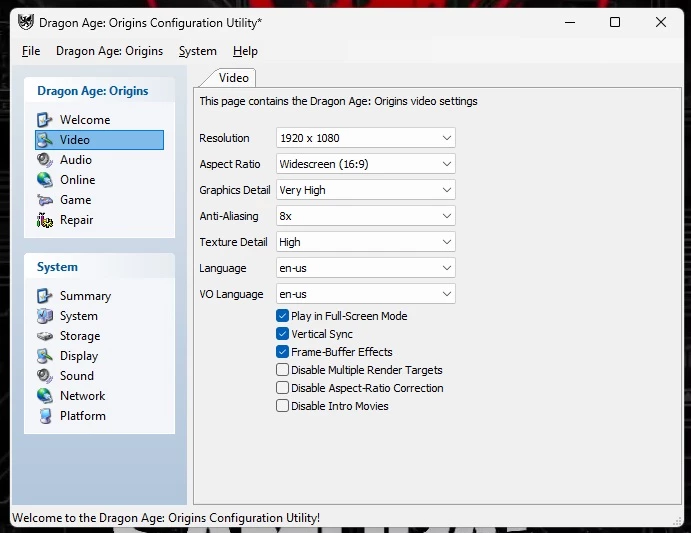Screen dimensions: 691x533
Task: Click the Dragon Age: Origins group header
Action: (99, 90)
